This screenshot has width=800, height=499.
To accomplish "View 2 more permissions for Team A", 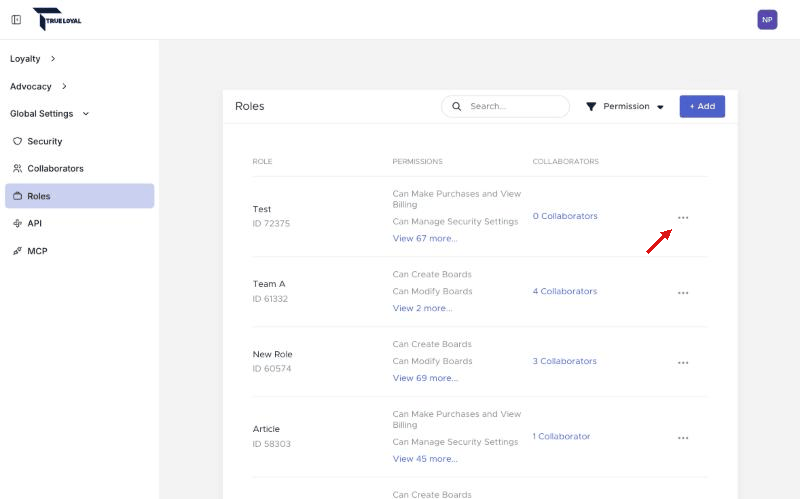I will [x=422, y=308].
